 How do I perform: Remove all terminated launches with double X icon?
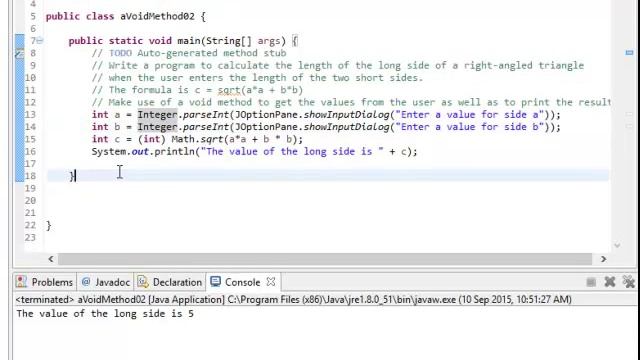tap(629, 282)
